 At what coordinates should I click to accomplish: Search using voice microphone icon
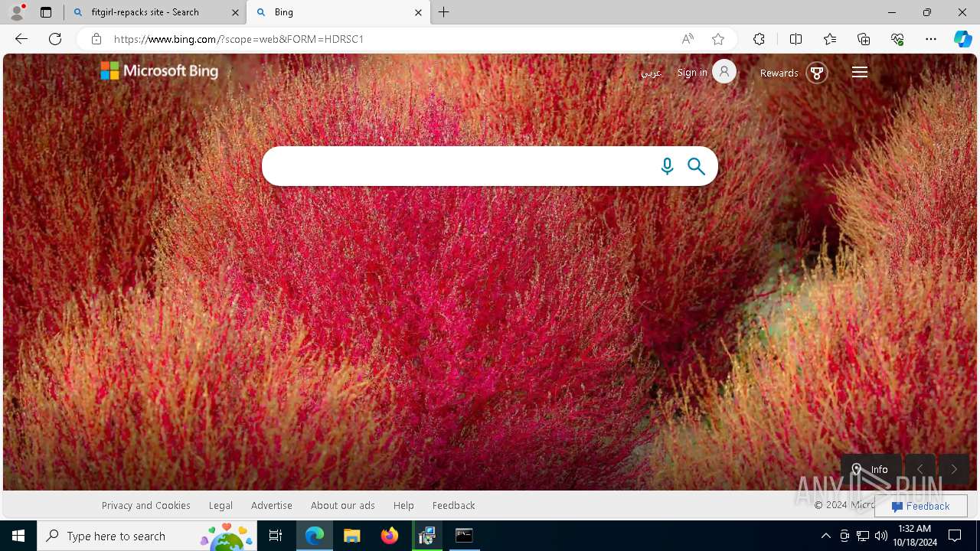[667, 166]
